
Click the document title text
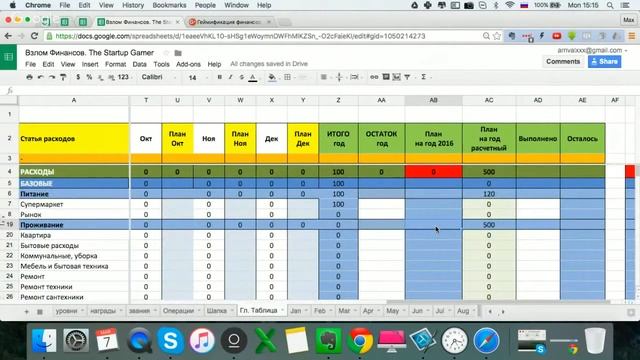tap(89, 53)
